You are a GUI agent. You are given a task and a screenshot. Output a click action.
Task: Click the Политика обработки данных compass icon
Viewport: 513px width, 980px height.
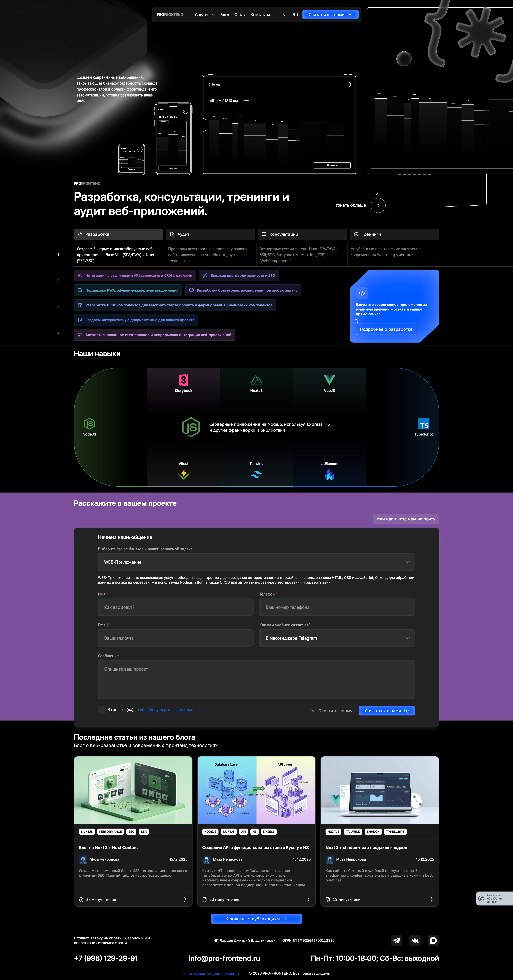coord(481,899)
